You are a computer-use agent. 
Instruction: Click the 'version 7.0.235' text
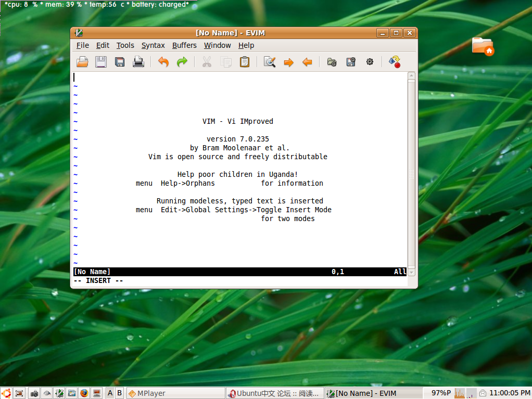point(238,139)
